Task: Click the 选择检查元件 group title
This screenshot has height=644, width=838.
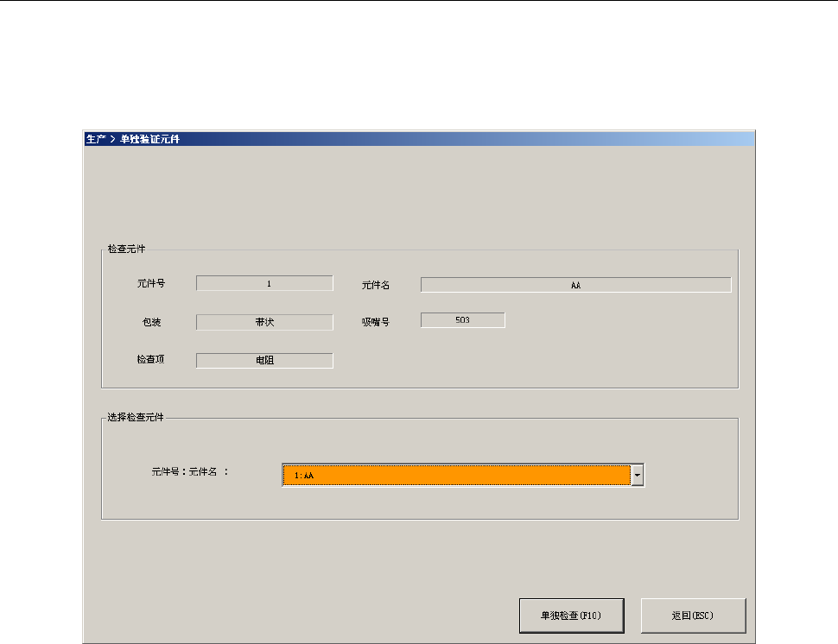Action: click(x=136, y=417)
